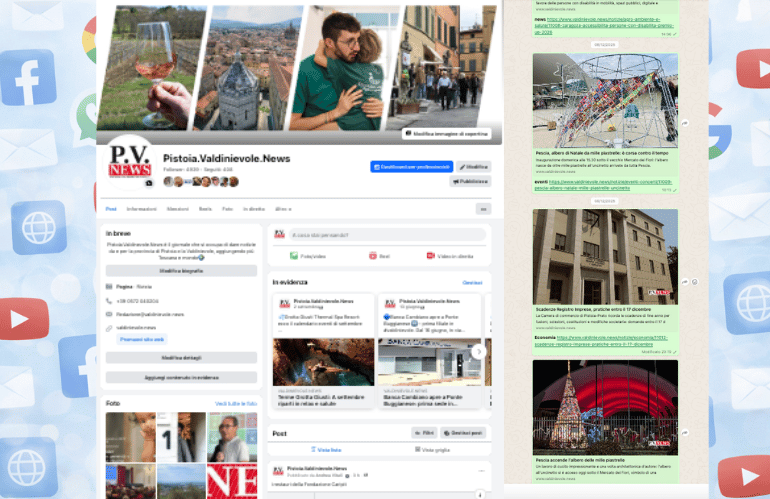Click forward icon beside building photo message
770x499 pixels.
click(685, 282)
